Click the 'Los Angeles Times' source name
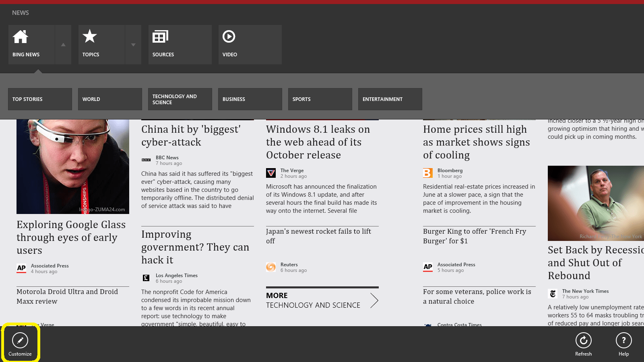This screenshot has height=362, width=644. click(177, 276)
